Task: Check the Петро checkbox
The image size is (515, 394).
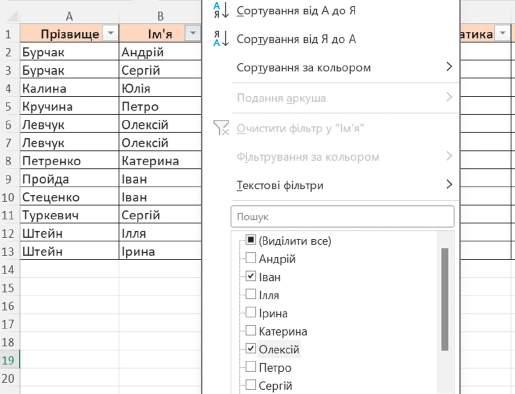Action: click(251, 366)
